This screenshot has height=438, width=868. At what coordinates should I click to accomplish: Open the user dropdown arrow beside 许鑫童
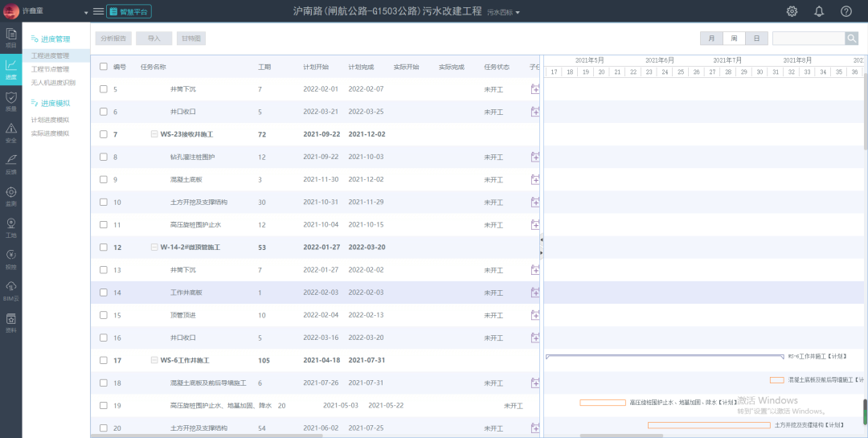tap(86, 12)
